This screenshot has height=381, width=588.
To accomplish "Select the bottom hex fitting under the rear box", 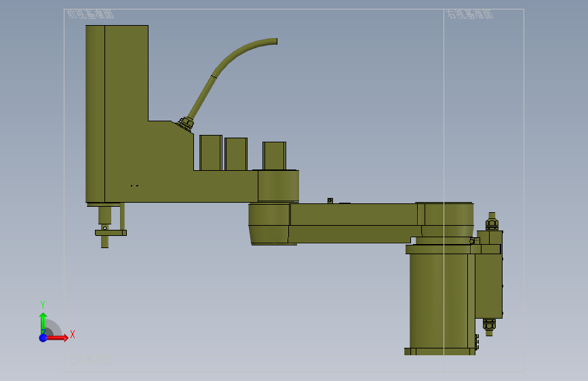I will point(489,327).
